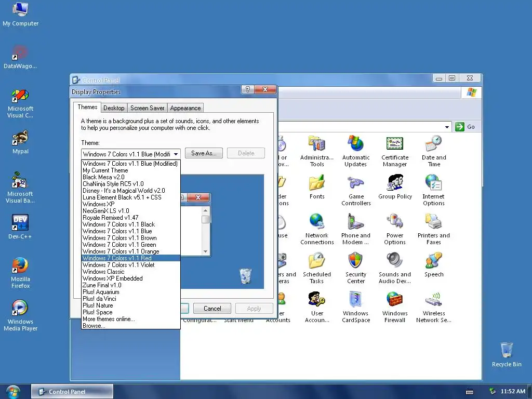
Task: Choose Black Mesa v2.0 theme
Action: click(x=131, y=177)
